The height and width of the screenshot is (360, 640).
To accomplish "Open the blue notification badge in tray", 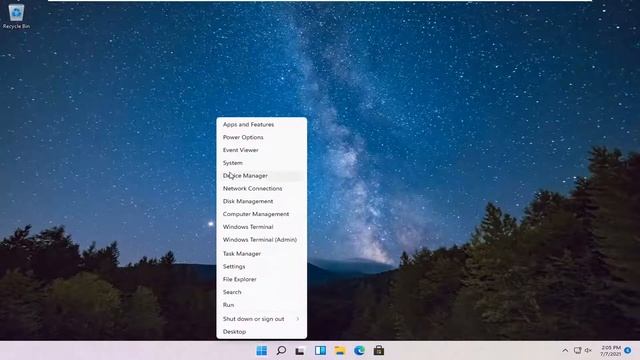I will tap(628, 351).
